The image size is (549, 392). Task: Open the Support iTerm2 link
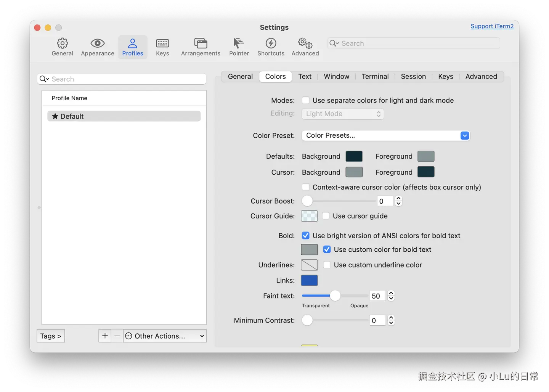(x=492, y=26)
